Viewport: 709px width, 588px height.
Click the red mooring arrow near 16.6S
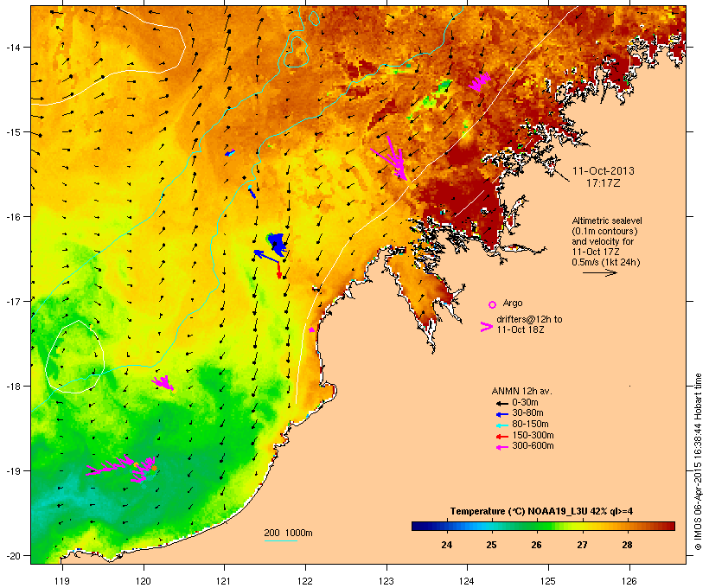278,270
